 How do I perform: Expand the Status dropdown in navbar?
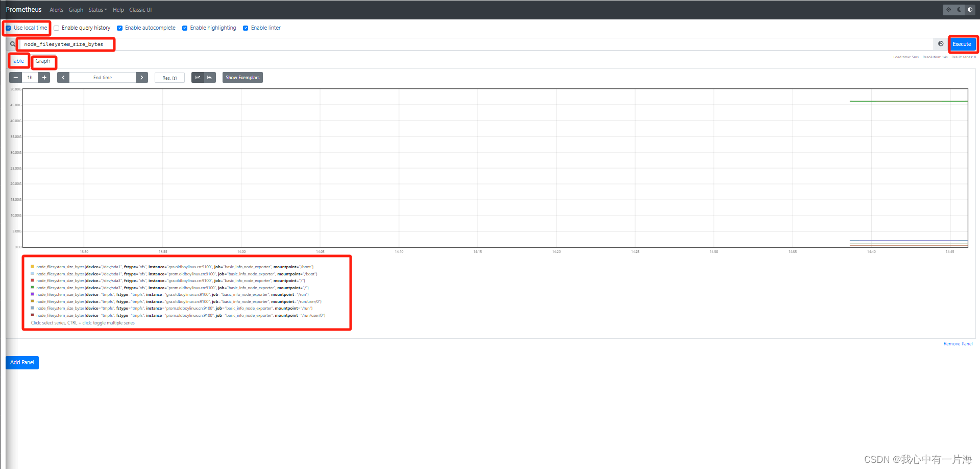pos(97,10)
